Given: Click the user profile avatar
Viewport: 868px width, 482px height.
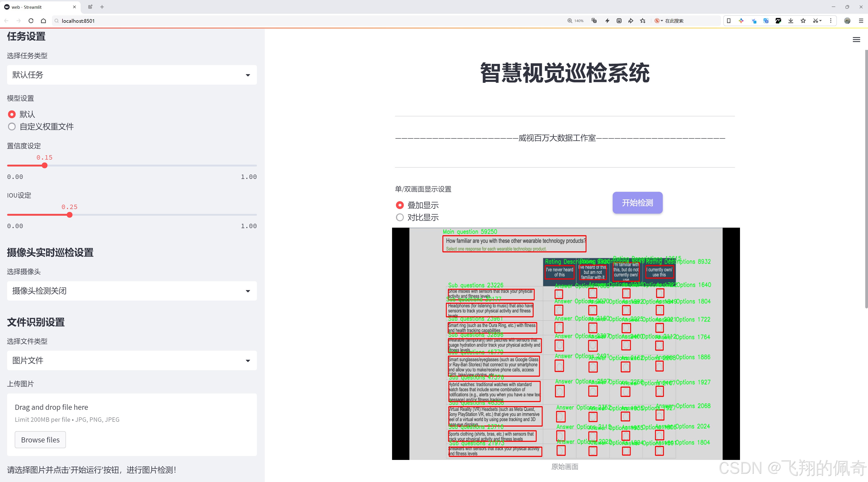Looking at the screenshot, I should [847, 20].
